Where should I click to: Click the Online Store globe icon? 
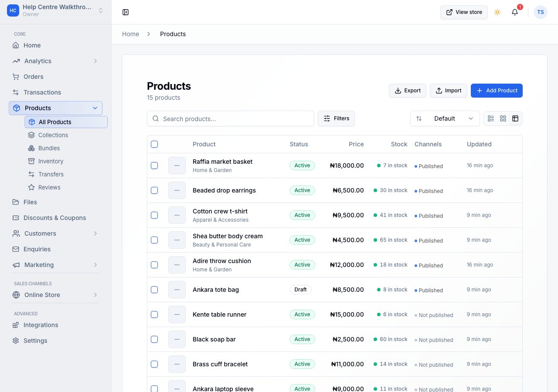(x=16, y=295)
